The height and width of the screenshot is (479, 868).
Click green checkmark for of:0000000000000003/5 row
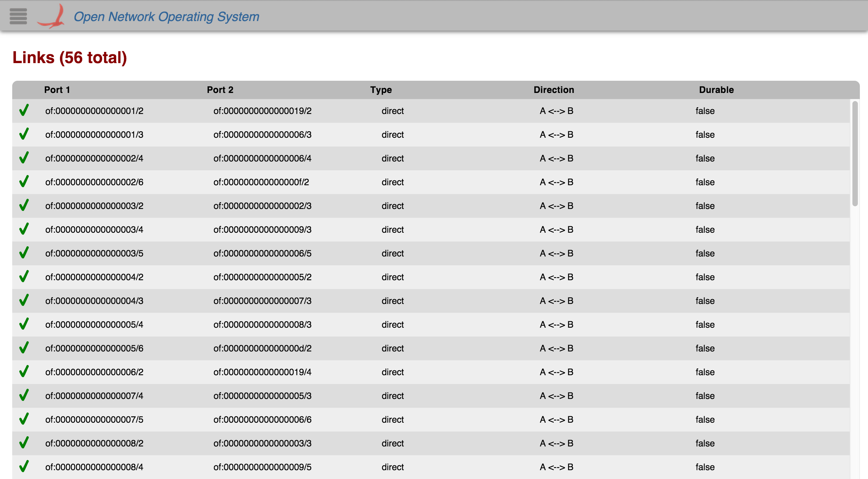pos(24,253)
